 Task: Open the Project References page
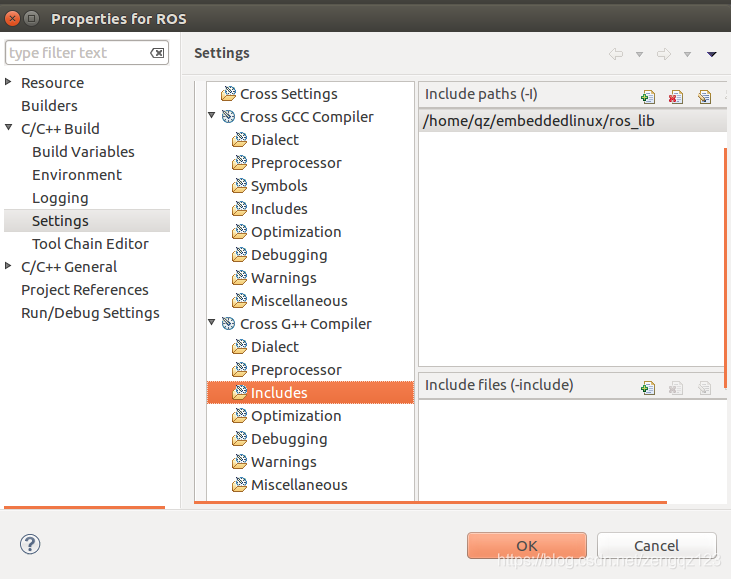(85, 290)
